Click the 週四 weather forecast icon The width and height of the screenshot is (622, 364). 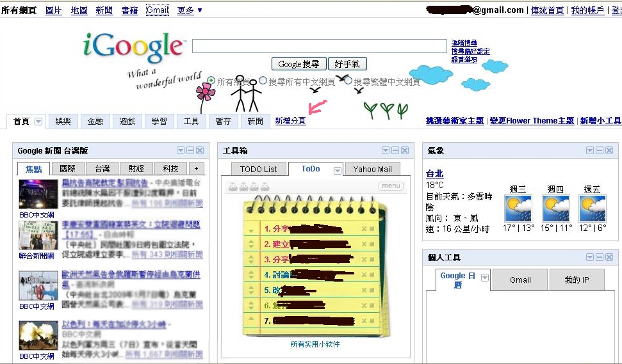click(556, 209)
